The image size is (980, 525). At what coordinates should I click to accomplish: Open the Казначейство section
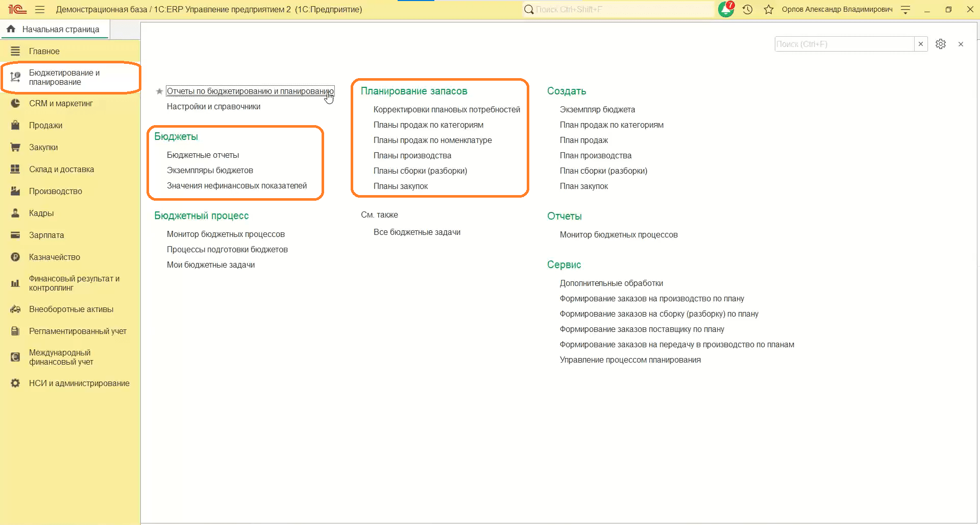click(55, 257)
